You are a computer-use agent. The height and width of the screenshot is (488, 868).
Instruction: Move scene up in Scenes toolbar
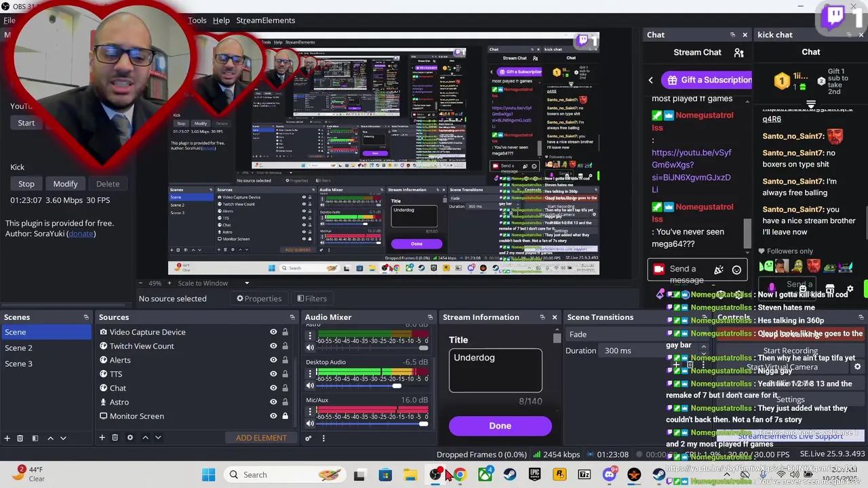50,438
